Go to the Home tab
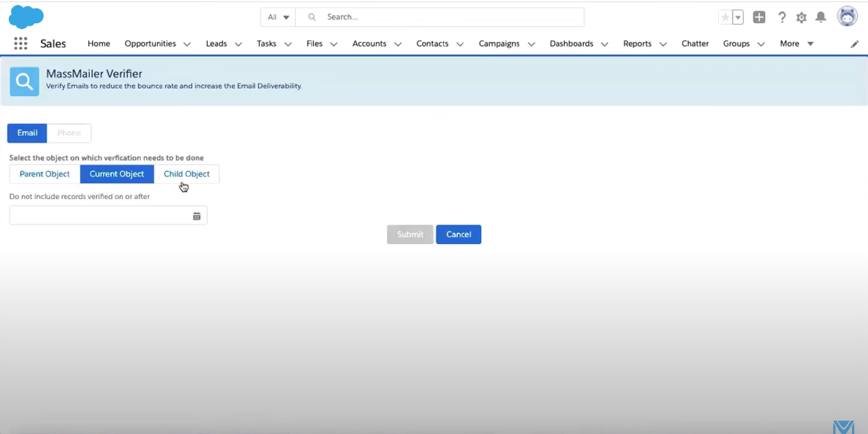The height and width of the screenshot is (434, 868). click(99, 44)
